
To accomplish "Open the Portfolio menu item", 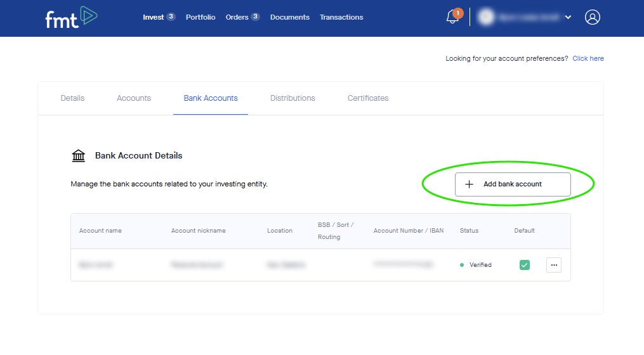I will pos(200,18).
